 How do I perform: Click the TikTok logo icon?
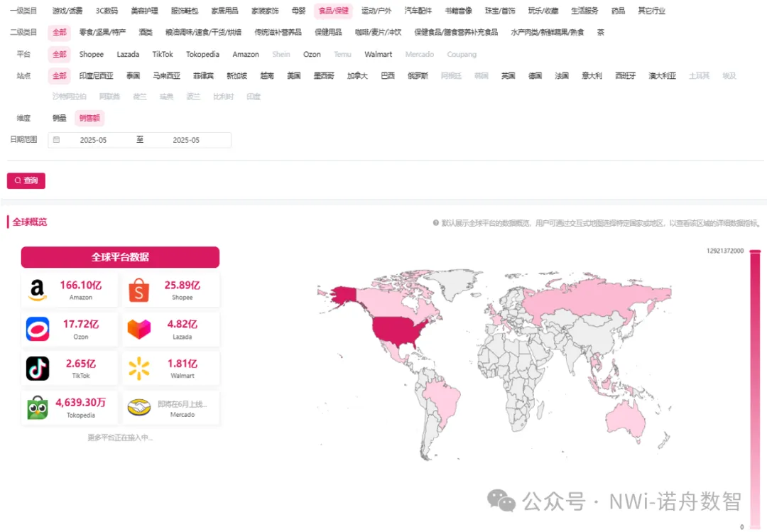pyautogui.click(x=38, y=368)
